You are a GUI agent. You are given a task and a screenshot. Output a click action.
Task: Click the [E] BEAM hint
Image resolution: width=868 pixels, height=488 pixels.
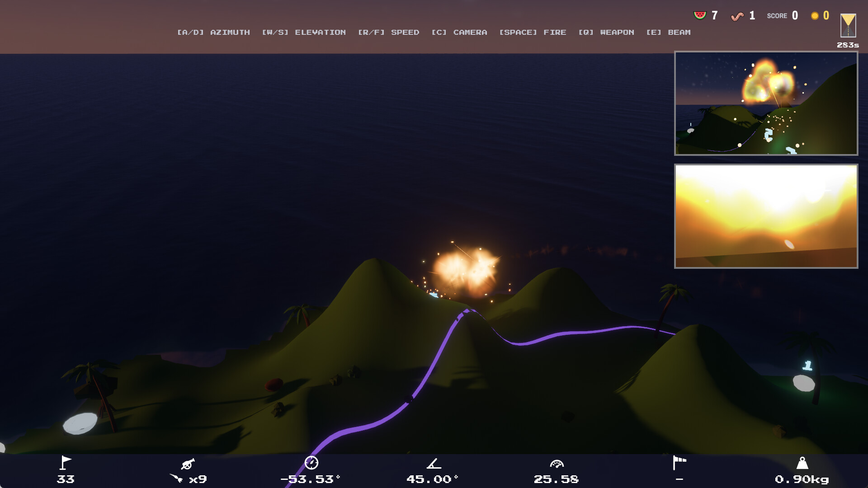(668, 33)
